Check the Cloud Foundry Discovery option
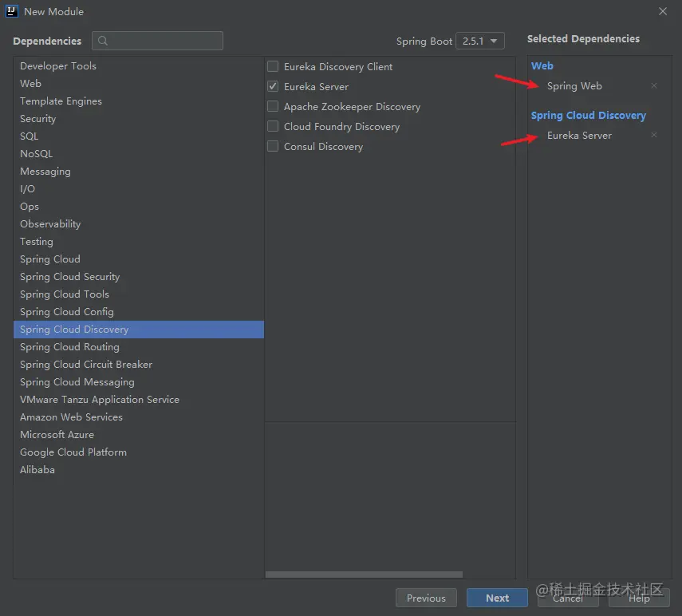The width and height of the screenshot is (682, 616). (273, 126)
